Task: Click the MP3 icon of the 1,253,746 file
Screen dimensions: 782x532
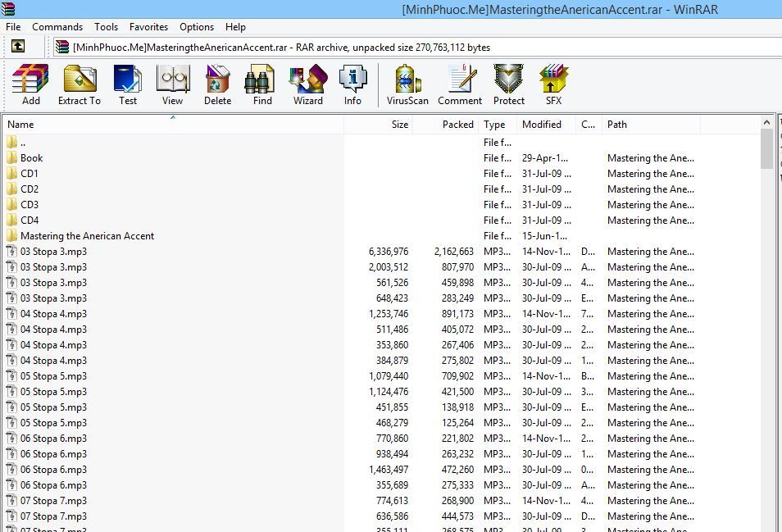Action: (12, 314)
